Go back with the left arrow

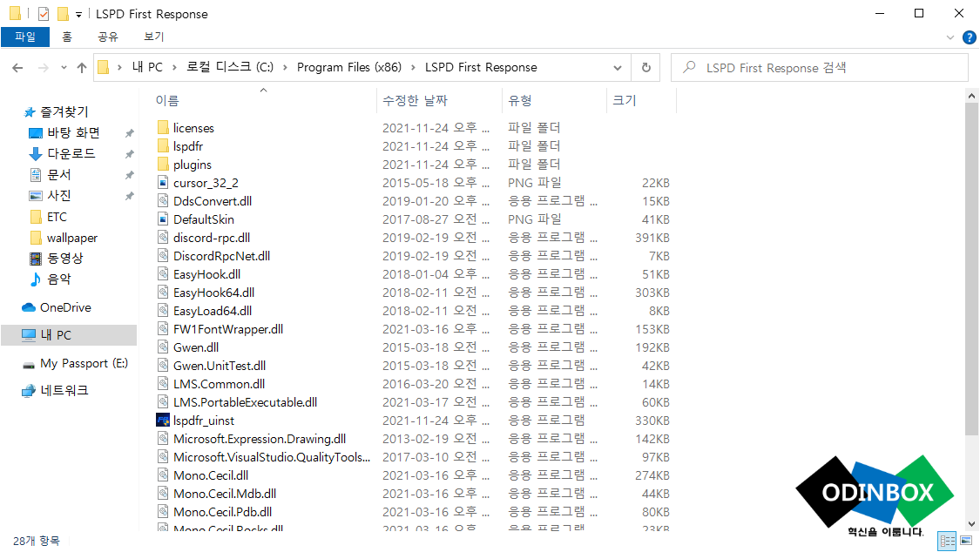17,67
